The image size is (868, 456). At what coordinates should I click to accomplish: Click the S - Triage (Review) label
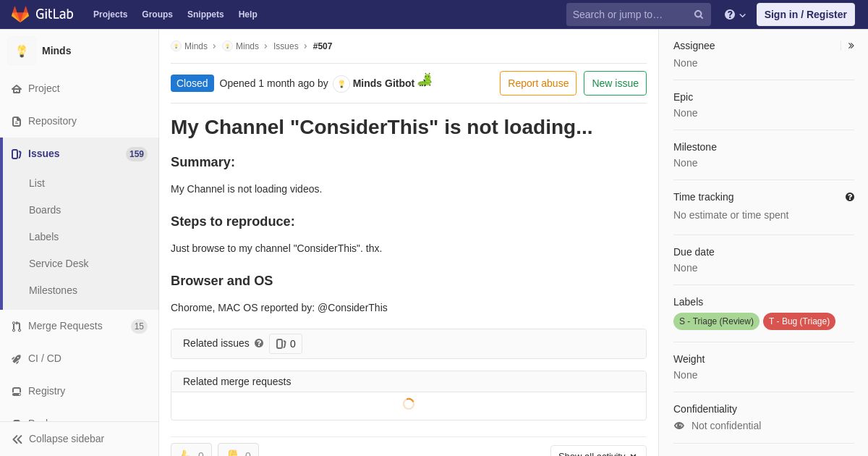716,321
